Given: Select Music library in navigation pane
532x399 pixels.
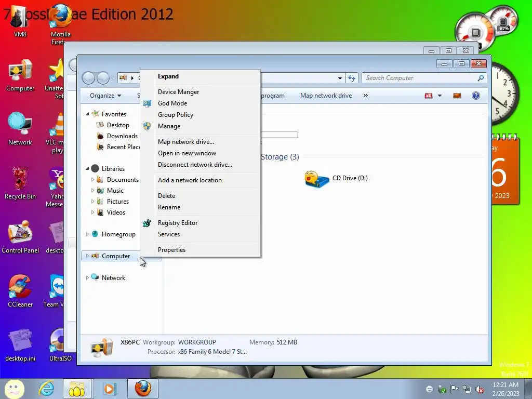Looking at the screenshot, I should 115,191.
